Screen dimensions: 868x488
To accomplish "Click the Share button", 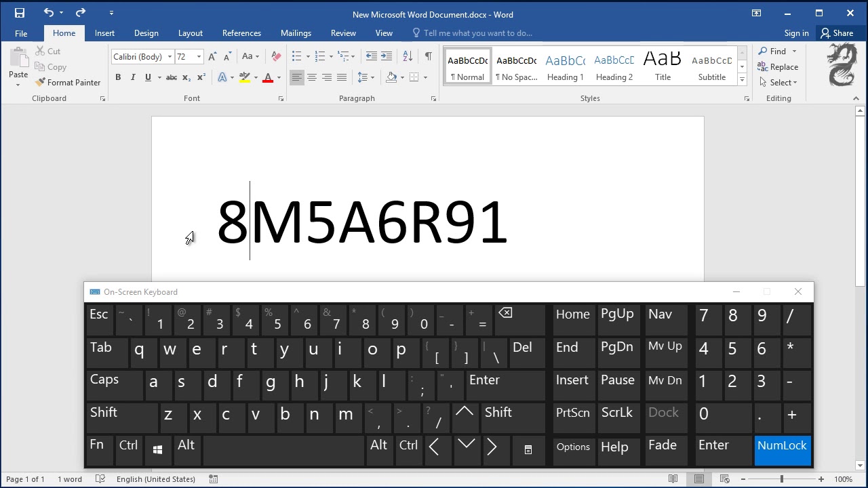I will [837, 33].
